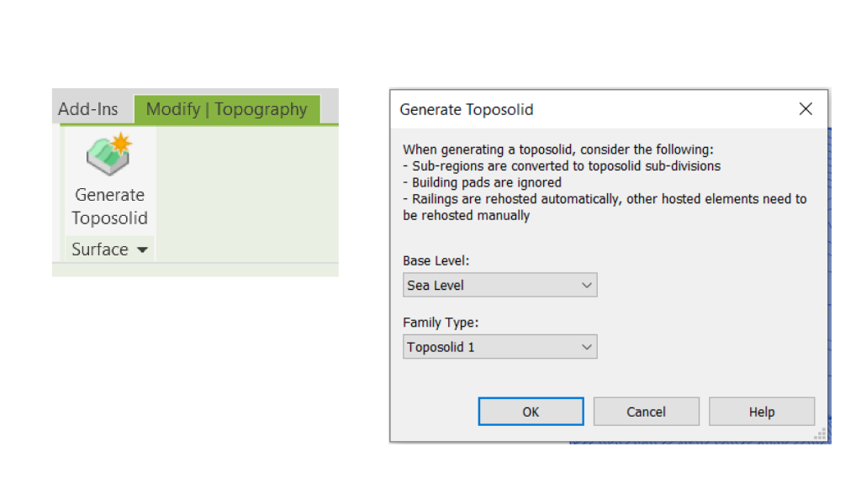Click the Base Level dropdown chevron
This screenshot has height=504, width=861.
[586, 286]
